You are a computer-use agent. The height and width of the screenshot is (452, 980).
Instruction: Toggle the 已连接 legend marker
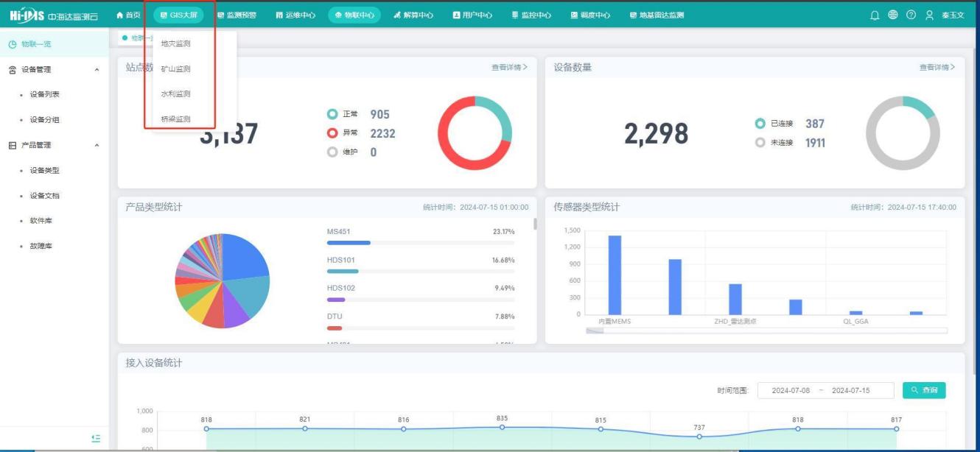click(760, 124)
